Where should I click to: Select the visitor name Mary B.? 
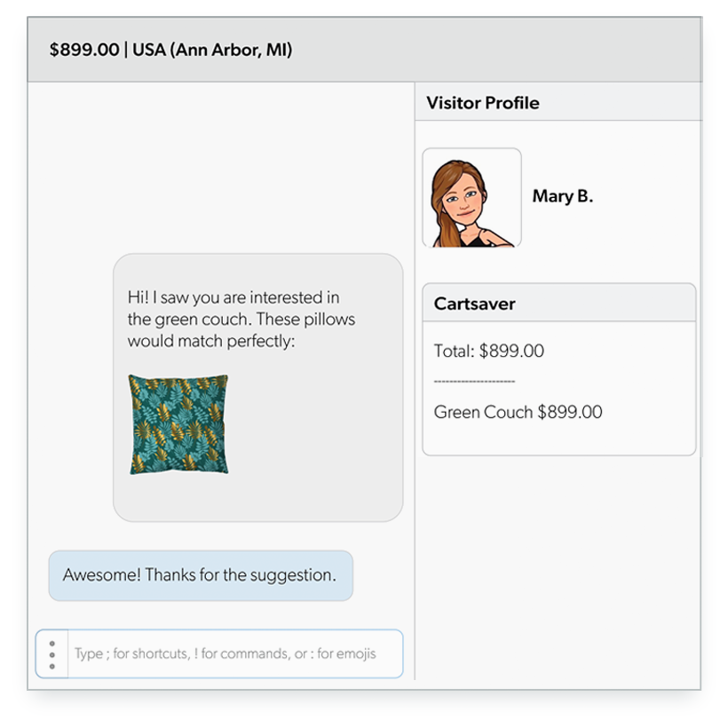(x=562, y=197)
